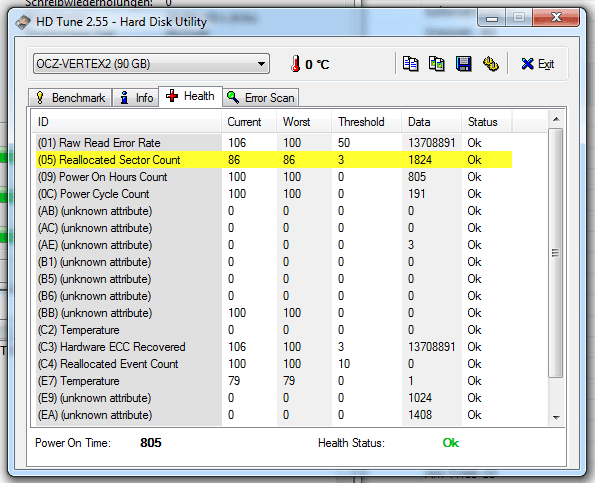Click the Worst column header

tap(304, 122)
